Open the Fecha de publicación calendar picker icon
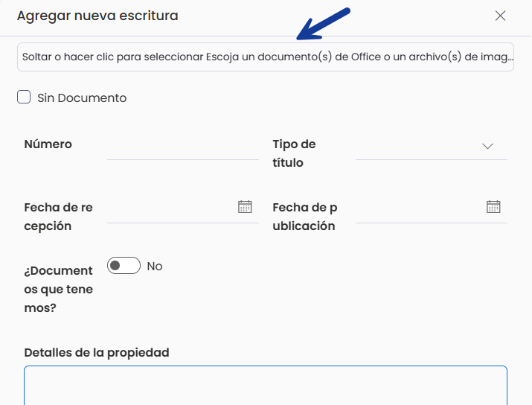 point(493,207)
